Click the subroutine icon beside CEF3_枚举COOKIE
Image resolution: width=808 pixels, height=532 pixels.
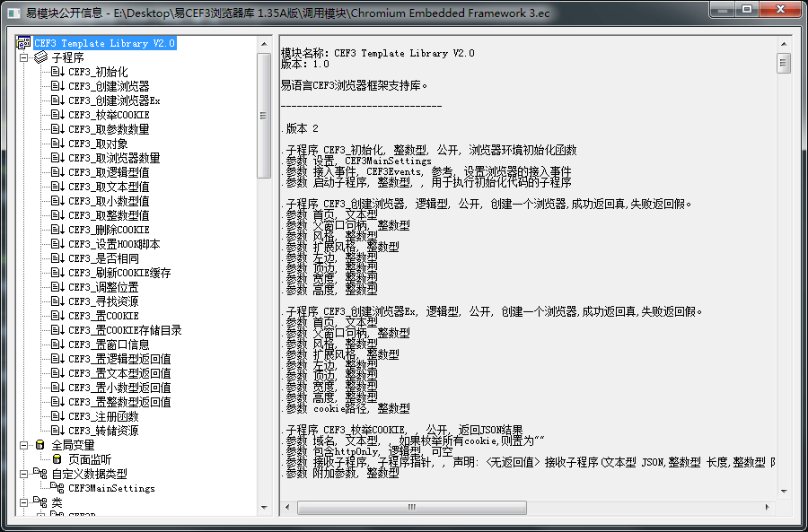click(57, 115)
